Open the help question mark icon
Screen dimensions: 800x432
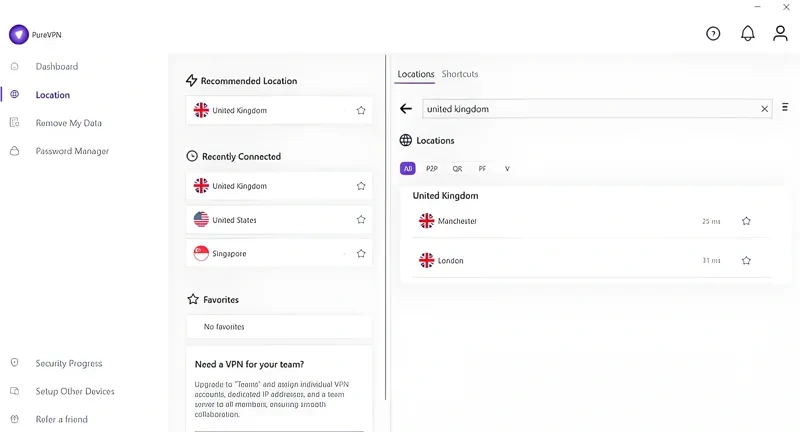click(713, 34)
